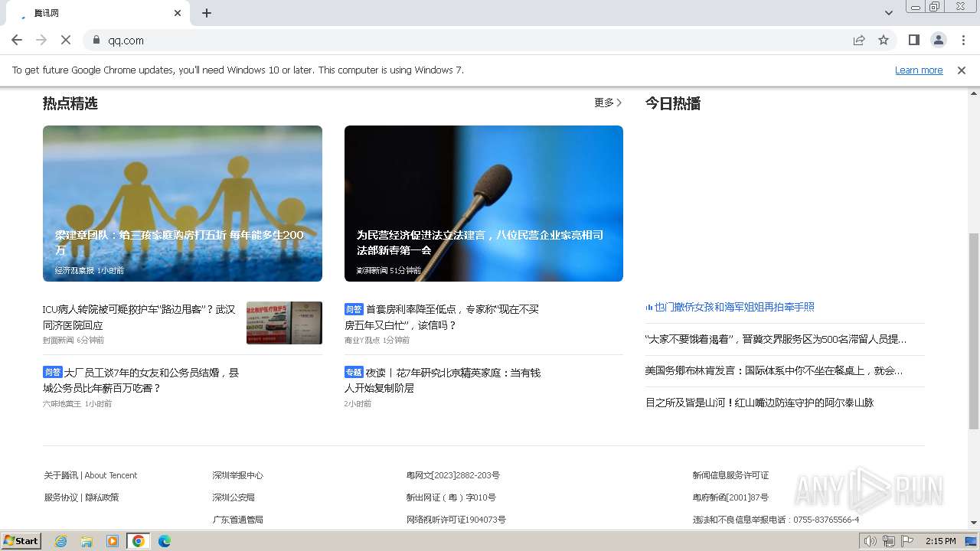The width and height of the screenshot is (980, 551).
Task: Open the 大家不要饿着渴着 story
Action: click(776, 339)
